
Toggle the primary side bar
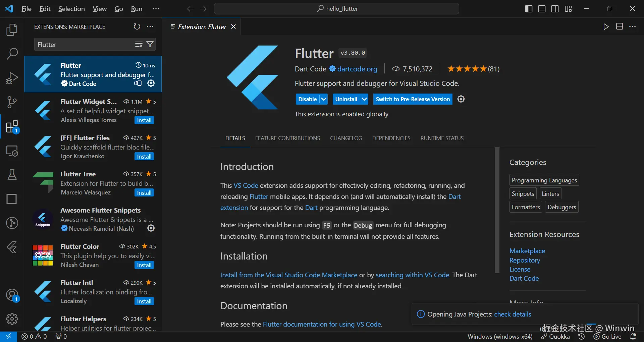tap(529, 9)
